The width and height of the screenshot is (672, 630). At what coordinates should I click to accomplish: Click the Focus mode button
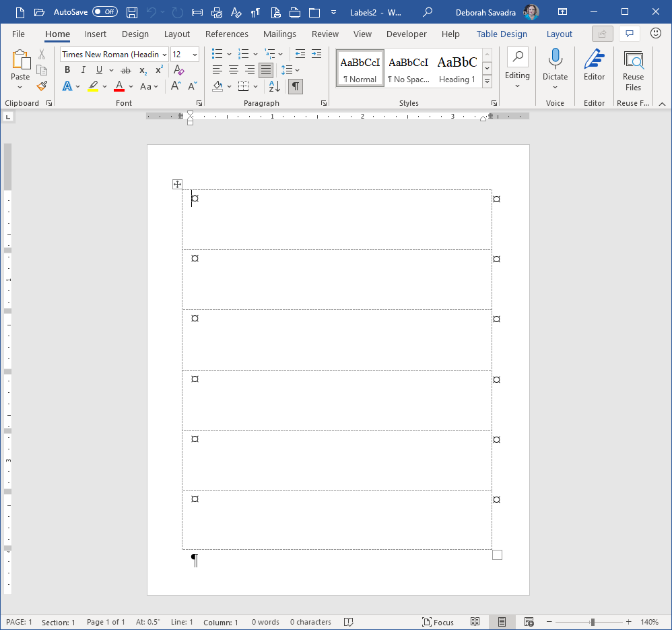(438, 622)
